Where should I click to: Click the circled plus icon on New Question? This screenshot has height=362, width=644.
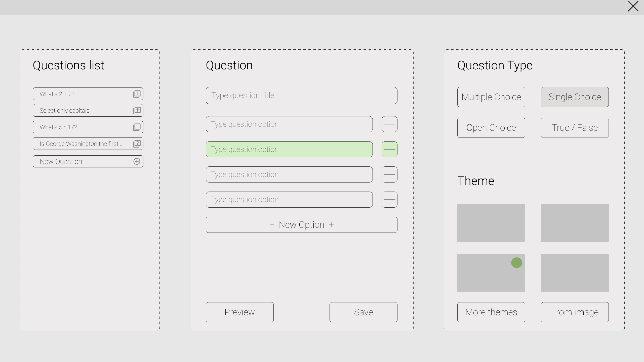coord(137,161)
